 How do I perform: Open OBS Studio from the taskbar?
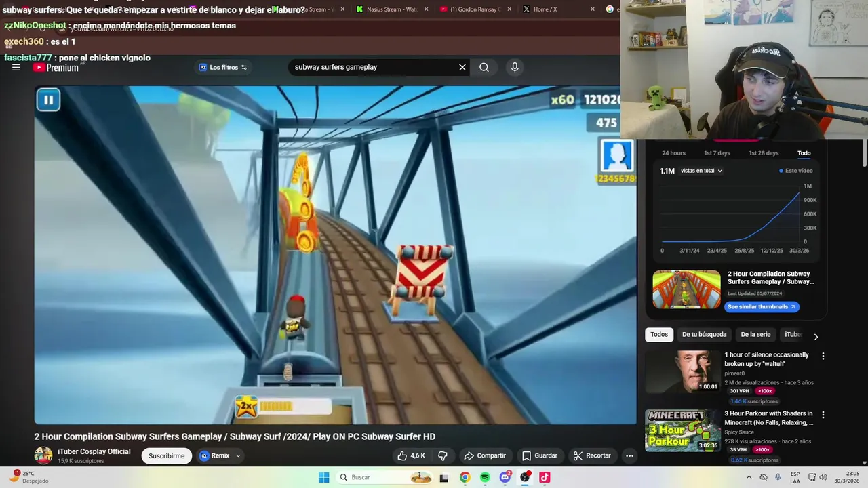(x=525, y=477)
